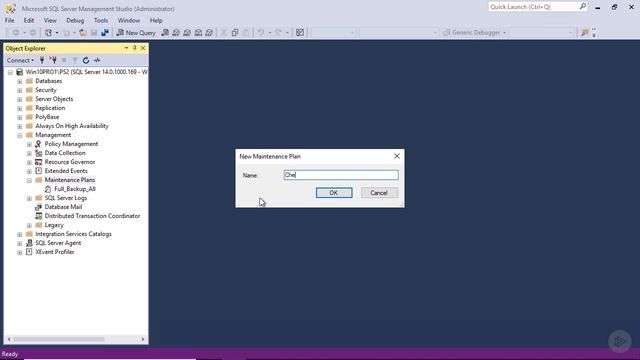Toggle the Object Explorer auto-hide pin
This screenshot has height=360, width=640.
click(134, 48)
